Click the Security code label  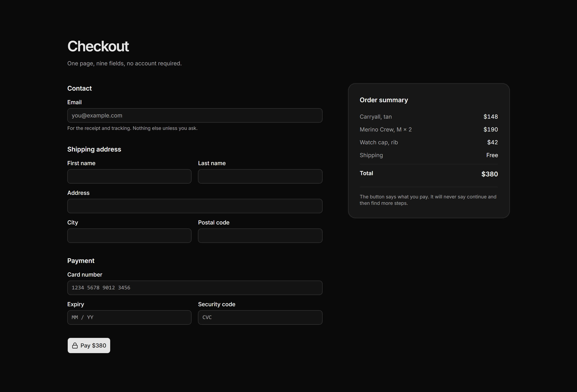coord(217,304)
